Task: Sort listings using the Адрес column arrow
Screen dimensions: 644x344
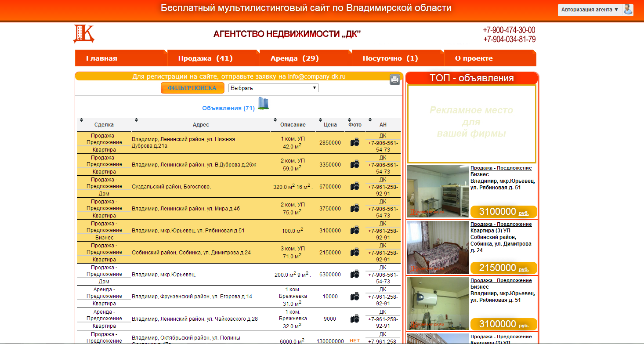Action: point(136,120)
